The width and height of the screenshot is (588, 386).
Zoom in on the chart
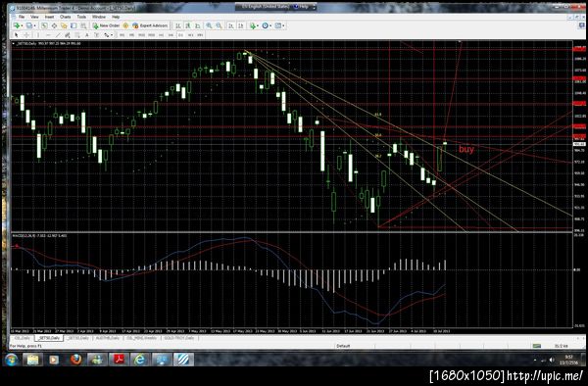point(209,25)
